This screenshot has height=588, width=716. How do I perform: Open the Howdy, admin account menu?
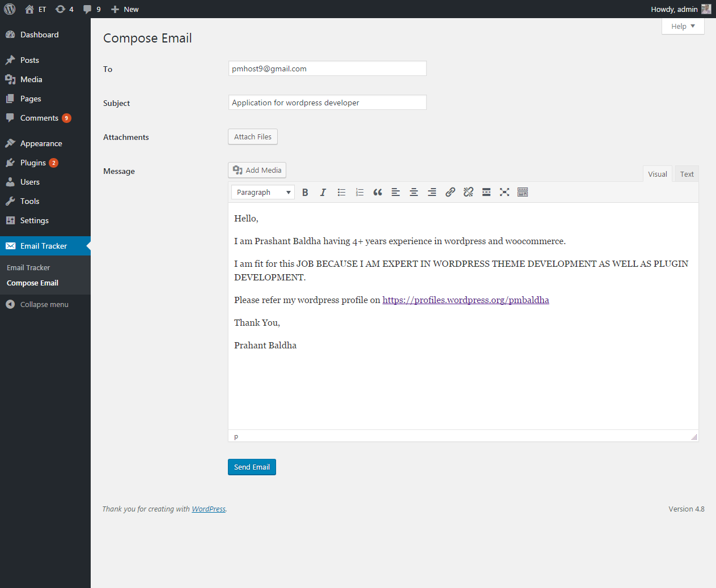[x=680, y=9]
